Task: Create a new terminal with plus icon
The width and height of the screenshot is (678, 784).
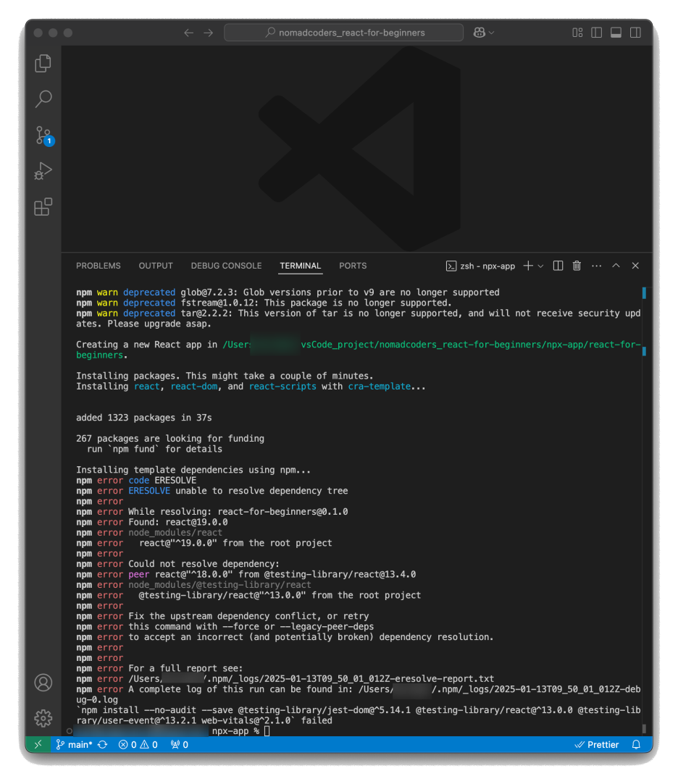Action: pyautogui.click(x=528, y=266)
